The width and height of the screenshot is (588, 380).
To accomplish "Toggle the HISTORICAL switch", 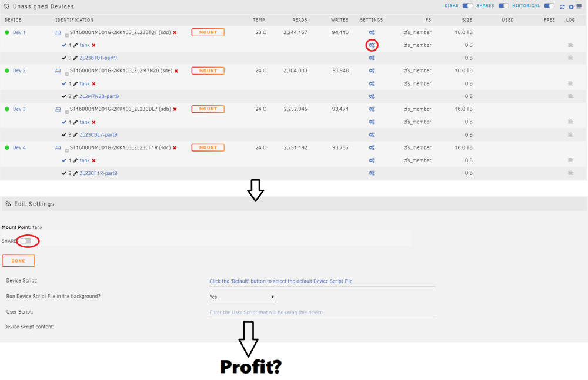I will pyautogui.click(x=549, y=6).
